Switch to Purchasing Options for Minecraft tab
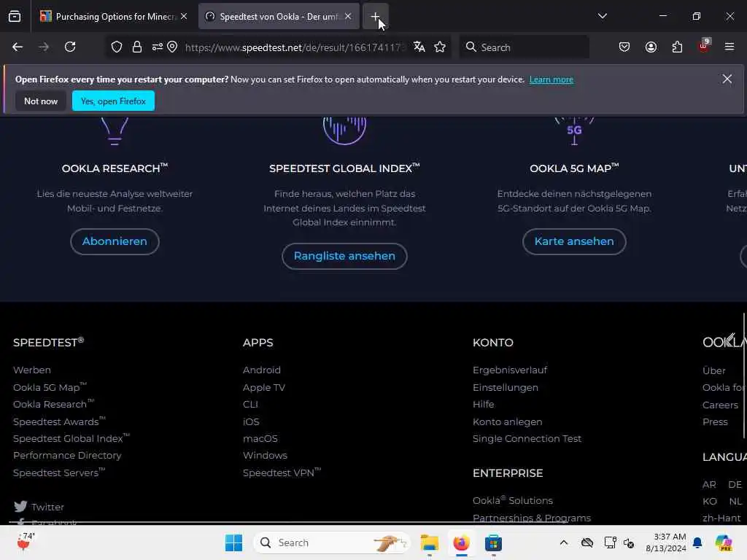The width and height of the screenshot is (747, 560). pyautogui.click(x=115, y=16)
